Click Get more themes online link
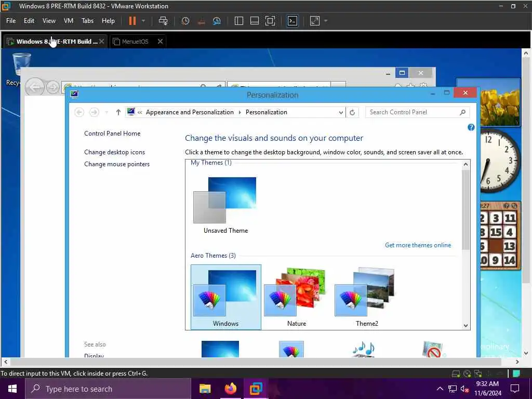The height and width of the screenshot is (399, 532). 418,245
